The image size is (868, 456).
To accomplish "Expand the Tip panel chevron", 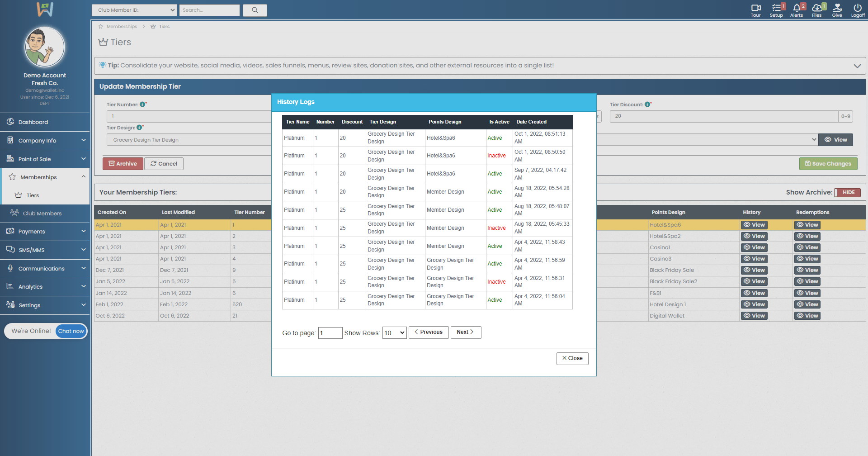I will click(x=857, y=66).
